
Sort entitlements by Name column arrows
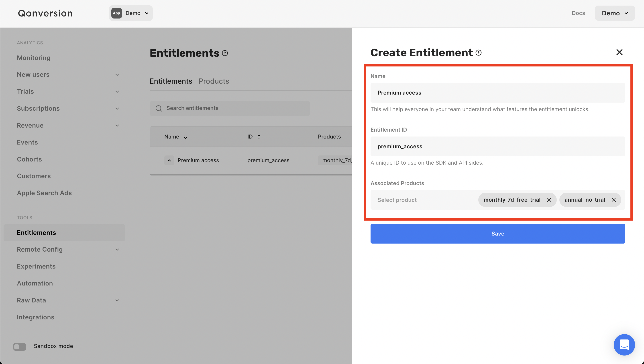(x=185, y=137)
